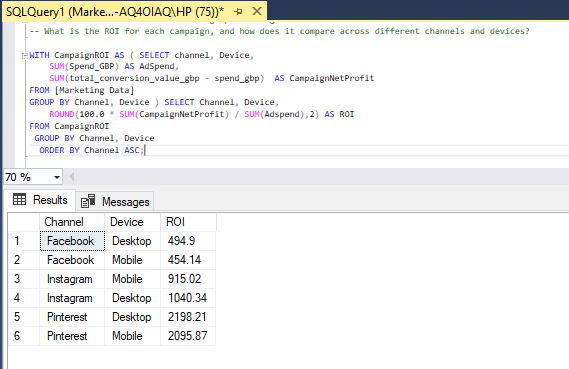
Task: Click the horizontal scroll left arrow
Action: coord(71,177)
